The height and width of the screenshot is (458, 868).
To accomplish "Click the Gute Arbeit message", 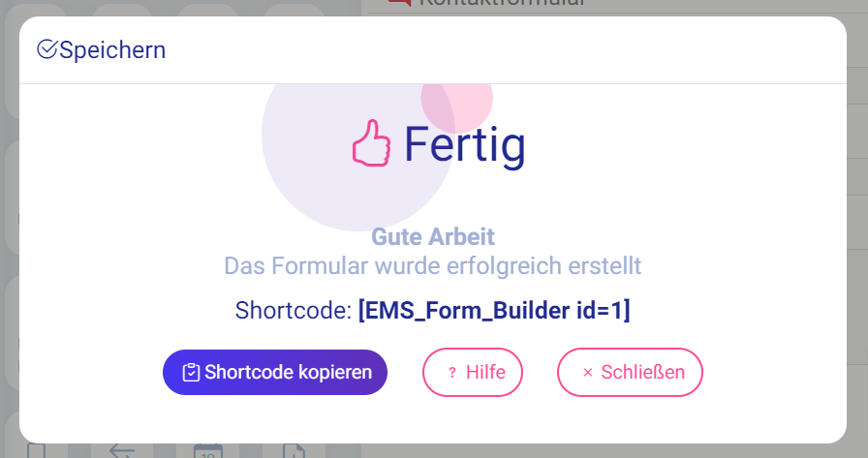I will tap(433, 236).
